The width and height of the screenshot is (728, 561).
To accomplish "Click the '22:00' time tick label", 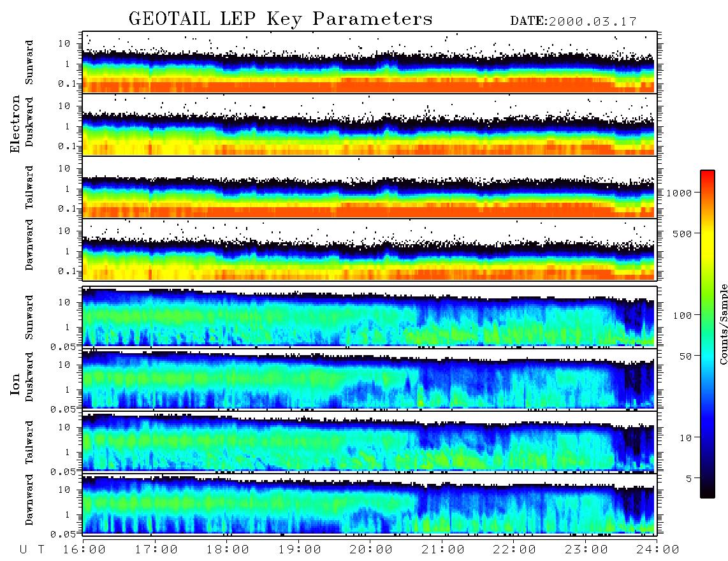I will 514,550.
